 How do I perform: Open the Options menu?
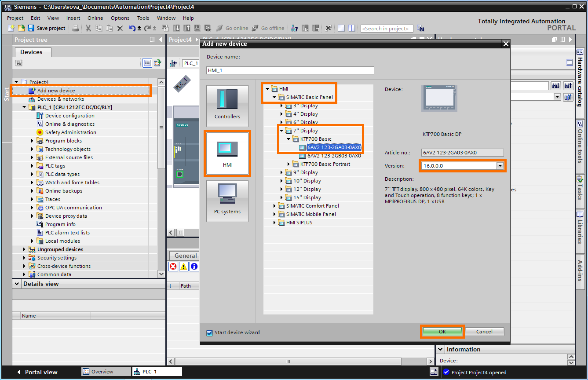(120, 18)
